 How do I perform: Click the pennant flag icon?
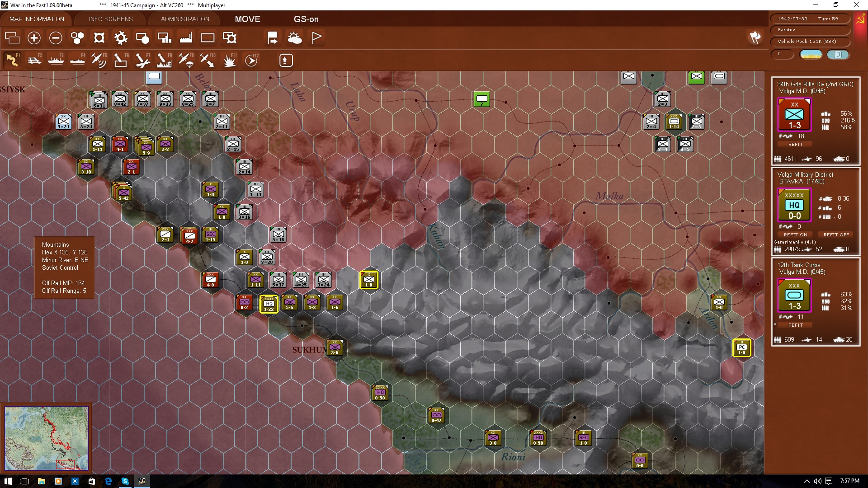[316, 38]
